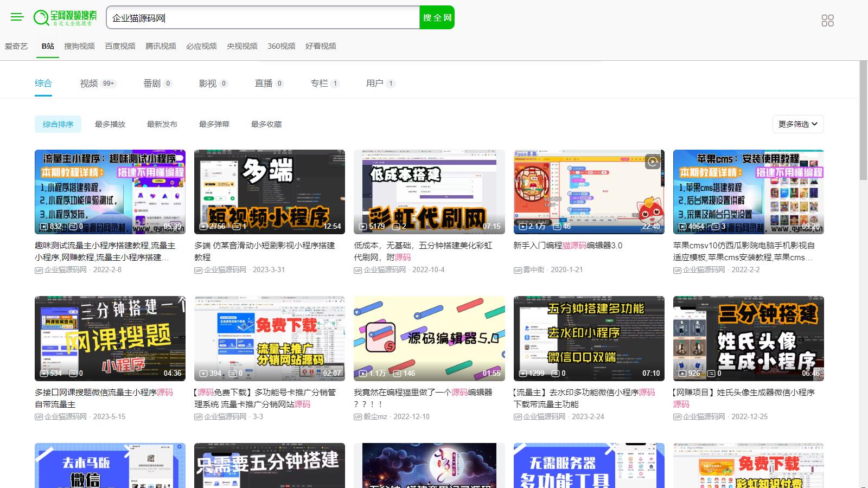Open the 网课搜题 小程序 video thumbnail
868x488 pixels.
coord(110,338)
